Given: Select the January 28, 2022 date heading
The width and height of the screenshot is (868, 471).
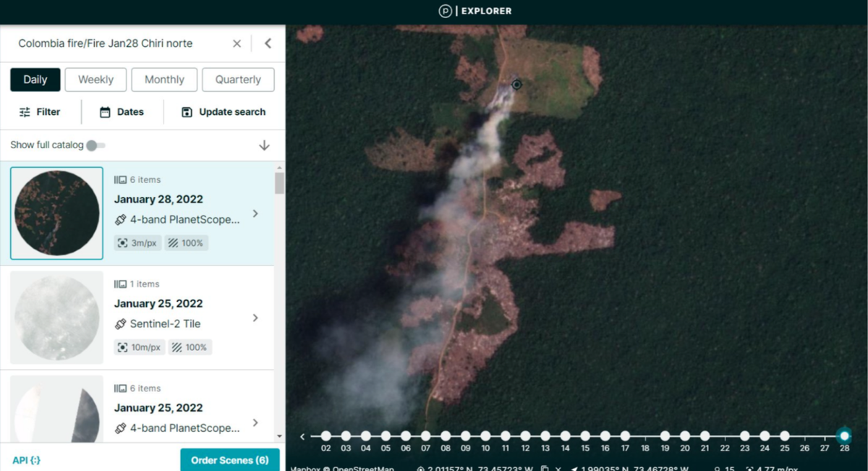Looking at the screenshot, I should pyautogui.click(x=158, y=199).
